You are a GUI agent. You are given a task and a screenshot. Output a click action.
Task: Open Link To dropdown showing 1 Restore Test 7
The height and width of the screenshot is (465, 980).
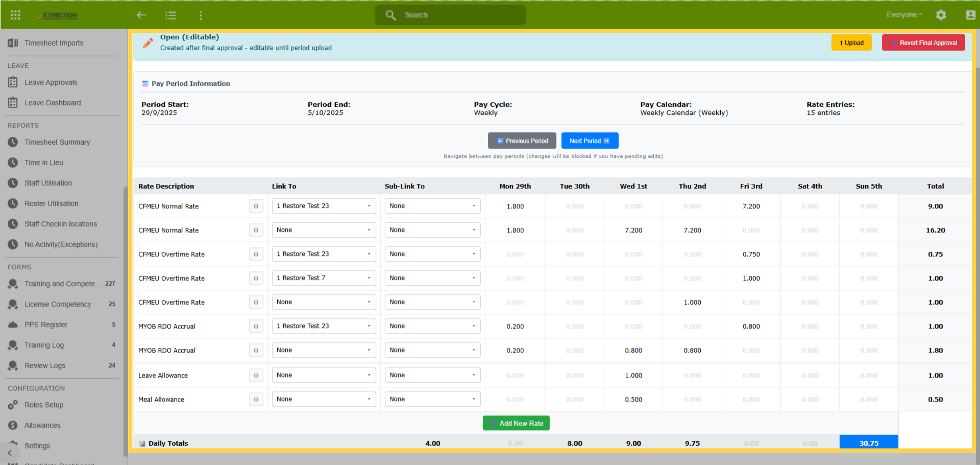point(324,278)
